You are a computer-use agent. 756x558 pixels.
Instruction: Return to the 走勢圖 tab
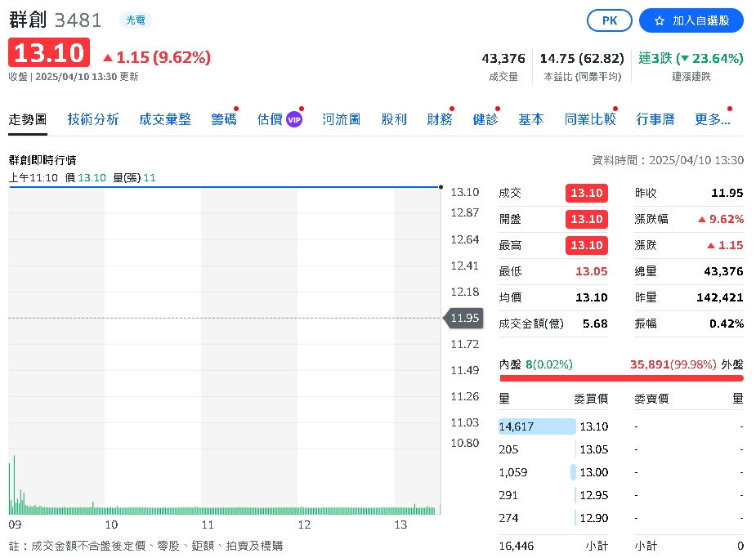point(27,118)
